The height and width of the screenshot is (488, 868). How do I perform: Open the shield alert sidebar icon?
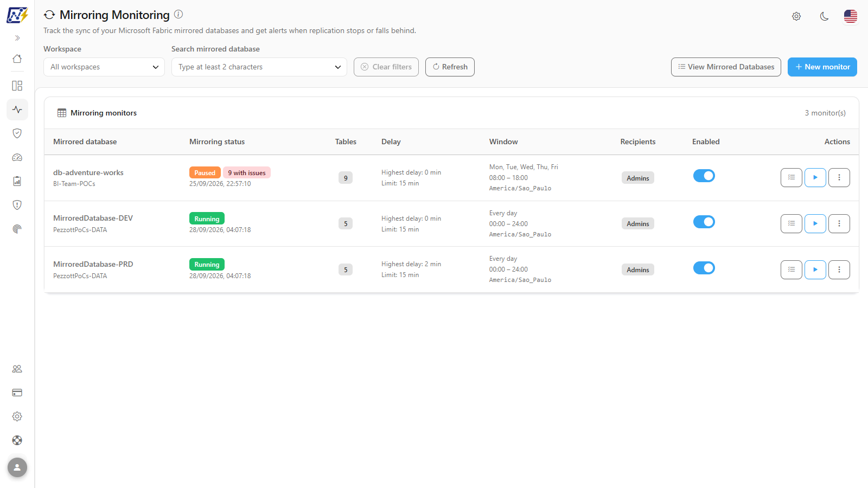coord(17,205)
